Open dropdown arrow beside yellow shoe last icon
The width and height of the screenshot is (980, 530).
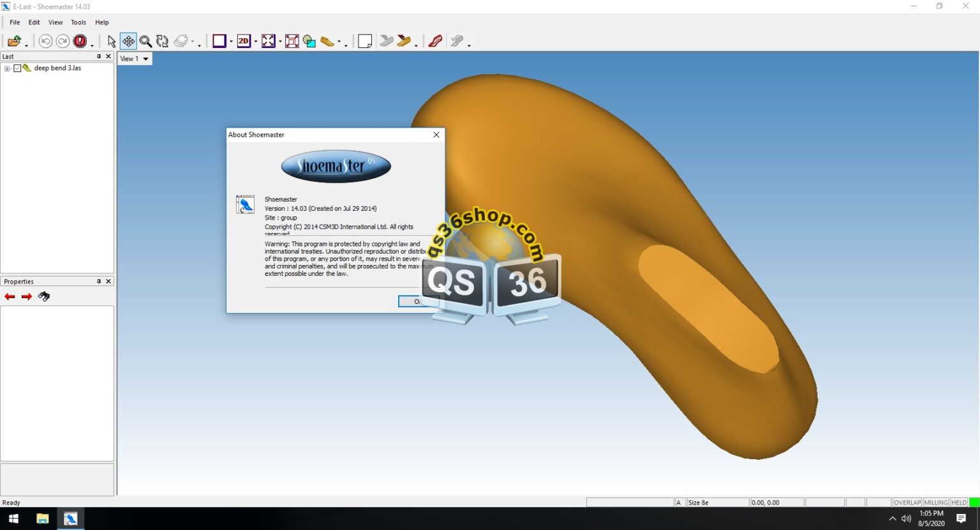339,42
